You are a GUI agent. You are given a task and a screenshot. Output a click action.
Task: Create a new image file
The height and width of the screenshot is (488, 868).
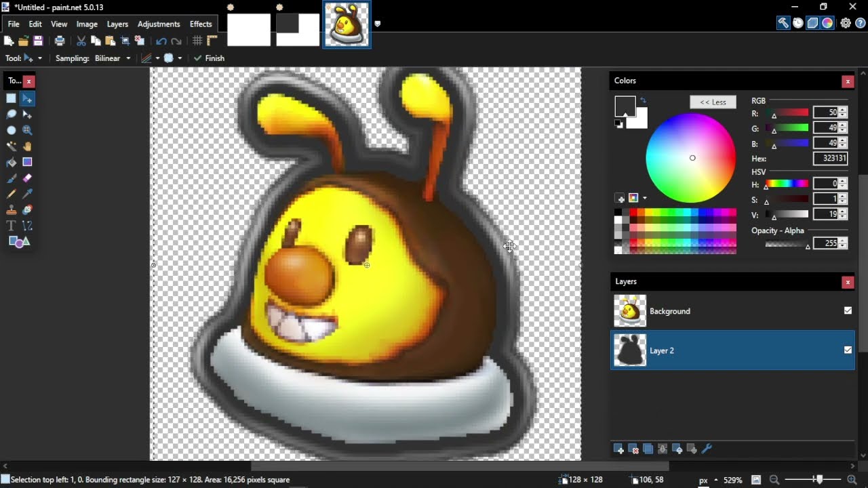tap(9, 41)
